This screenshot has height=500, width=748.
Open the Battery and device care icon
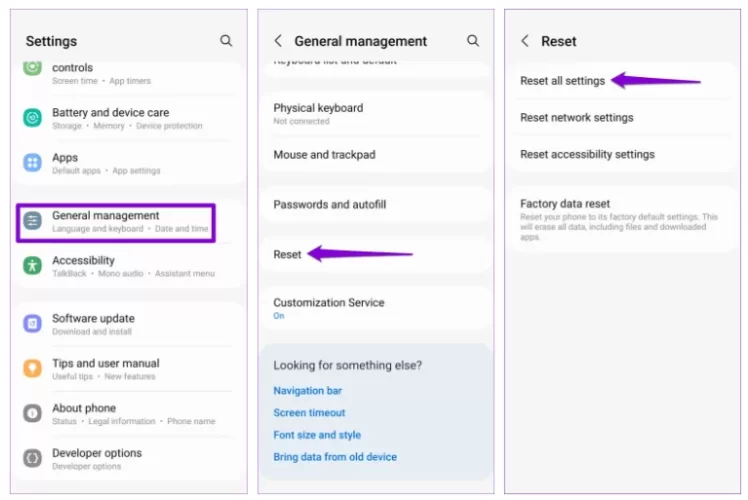33,118
